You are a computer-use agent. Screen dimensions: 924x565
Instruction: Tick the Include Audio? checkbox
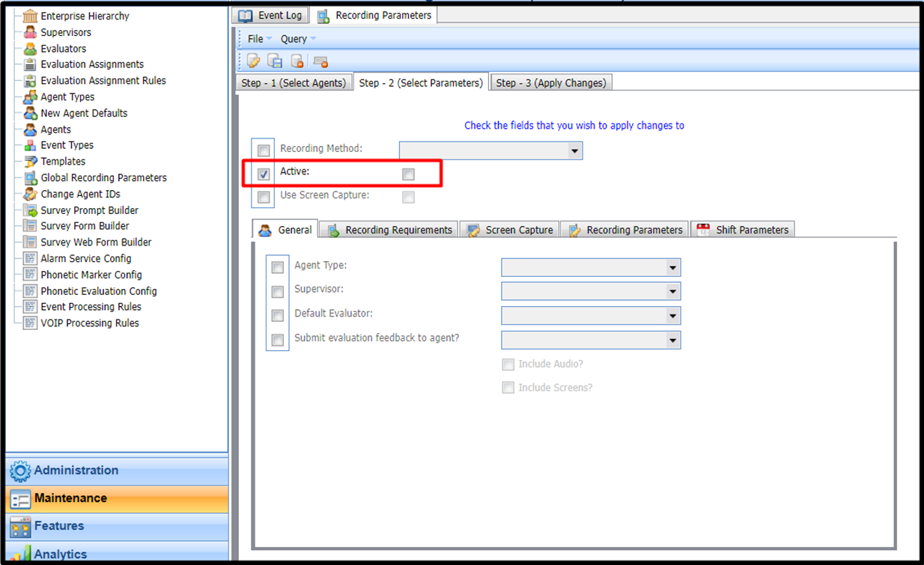pyautogui.click(x=508, y=364)
